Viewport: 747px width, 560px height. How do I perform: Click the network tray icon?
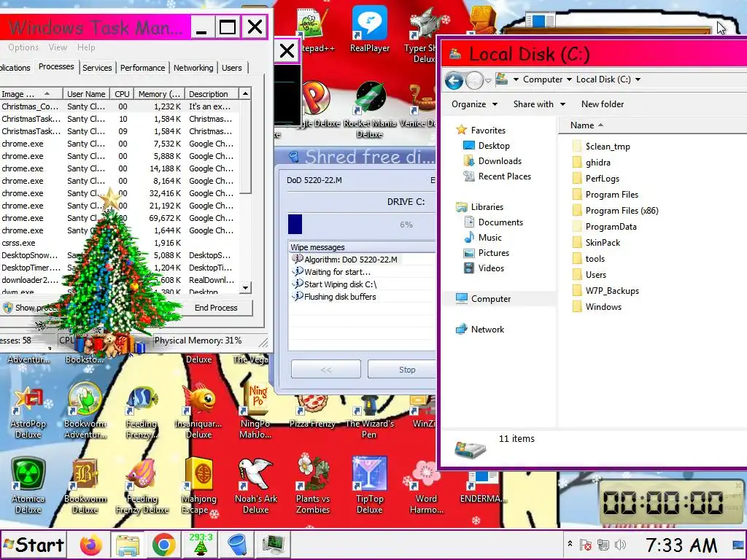tap(603, 545)
